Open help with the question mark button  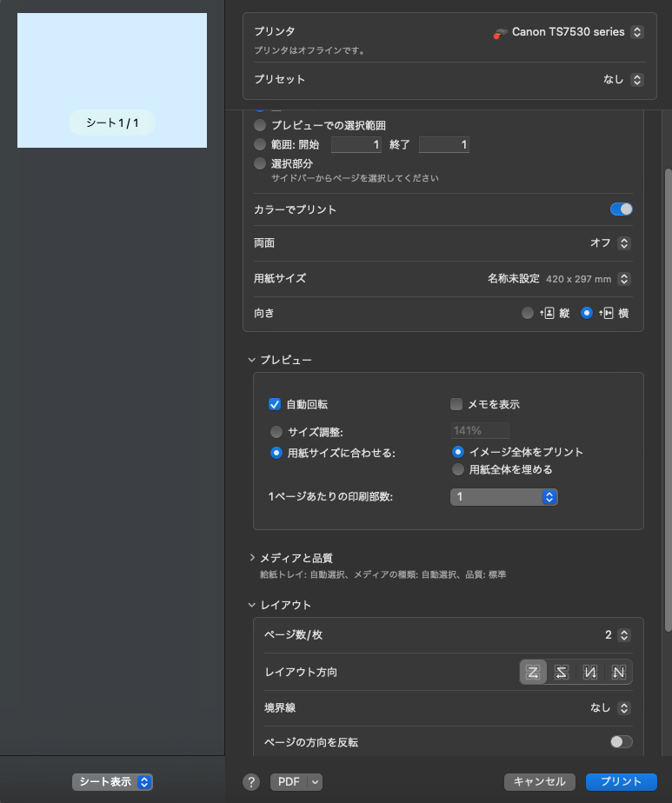click(251, 782)
